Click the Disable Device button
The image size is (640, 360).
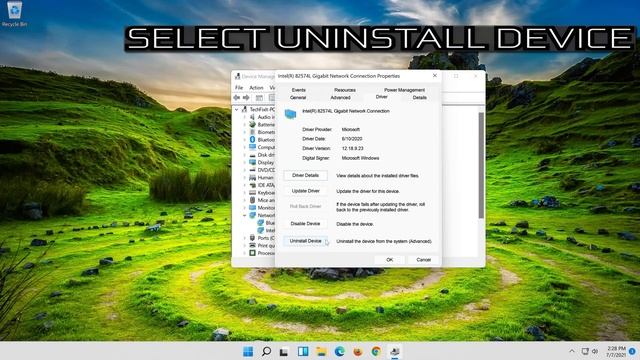click(x=305, y=224)
